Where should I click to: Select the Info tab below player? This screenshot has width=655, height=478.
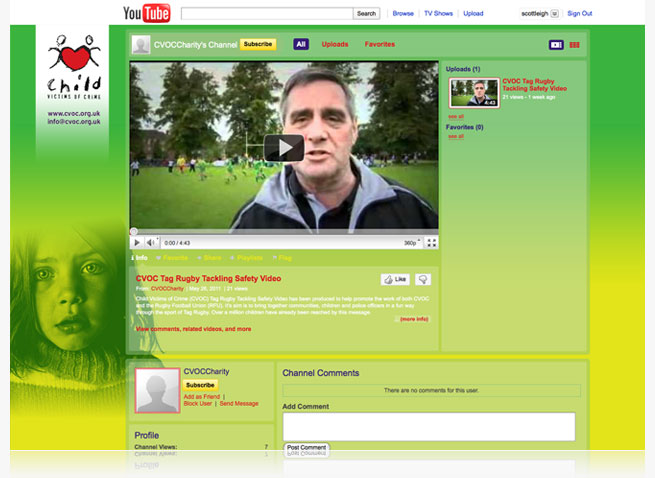tap(140, 258)
